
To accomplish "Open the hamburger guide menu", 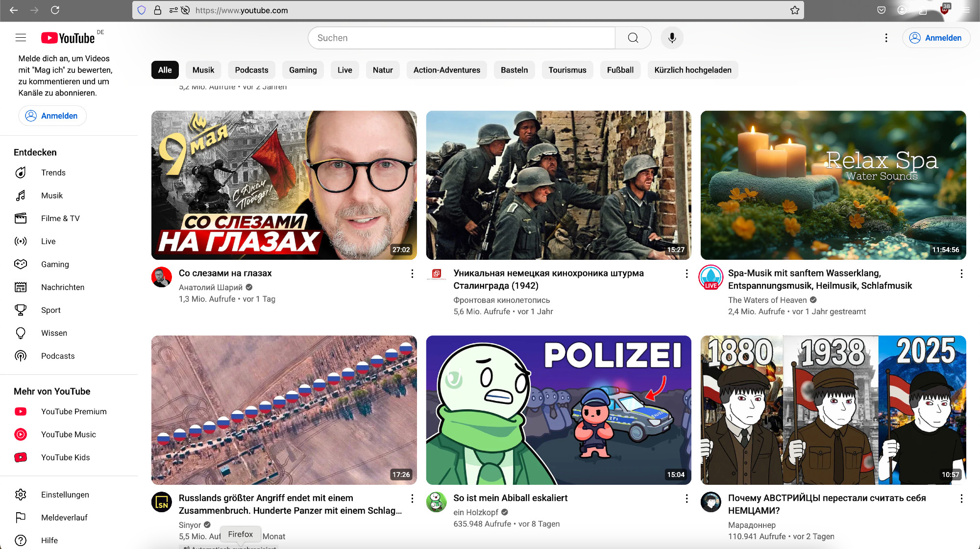I will coord(21,38).
